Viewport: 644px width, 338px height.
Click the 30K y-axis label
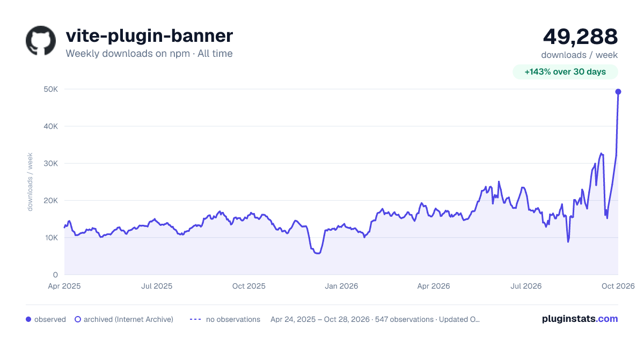[50, 163]
